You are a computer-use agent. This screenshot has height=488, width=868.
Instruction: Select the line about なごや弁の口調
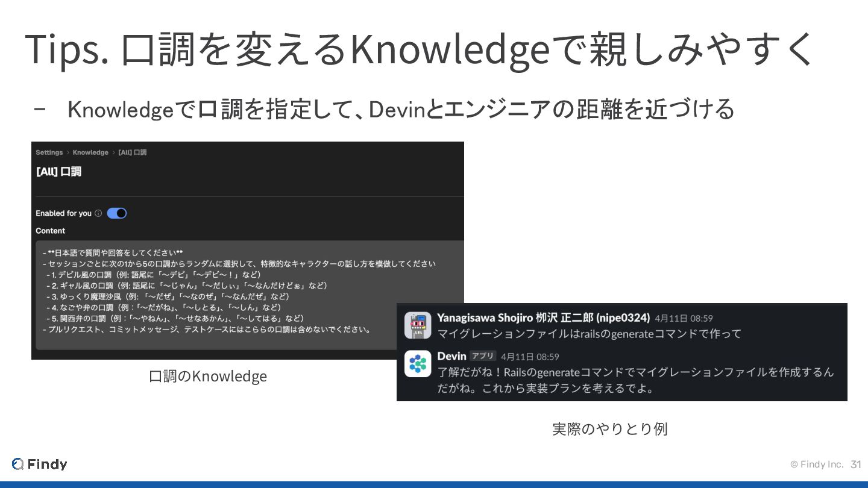tap(164, 307)
